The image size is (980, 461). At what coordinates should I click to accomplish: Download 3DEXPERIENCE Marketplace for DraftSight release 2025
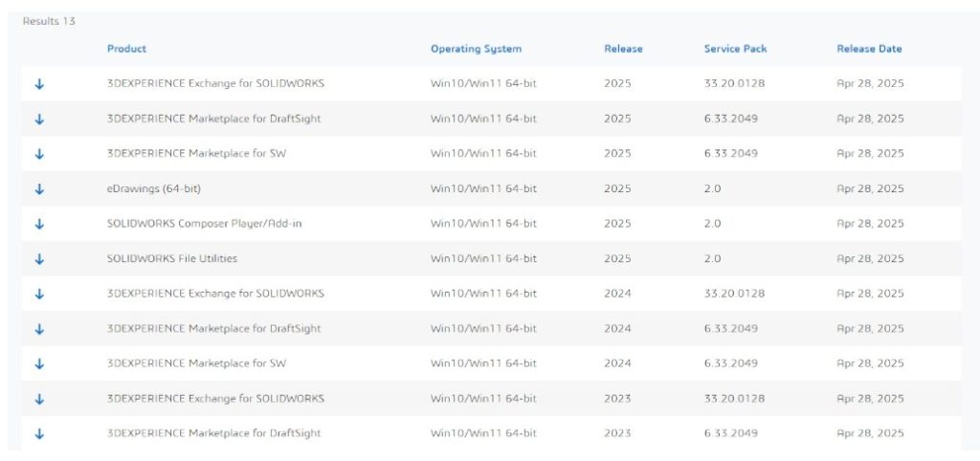click(x=39, y=119)
